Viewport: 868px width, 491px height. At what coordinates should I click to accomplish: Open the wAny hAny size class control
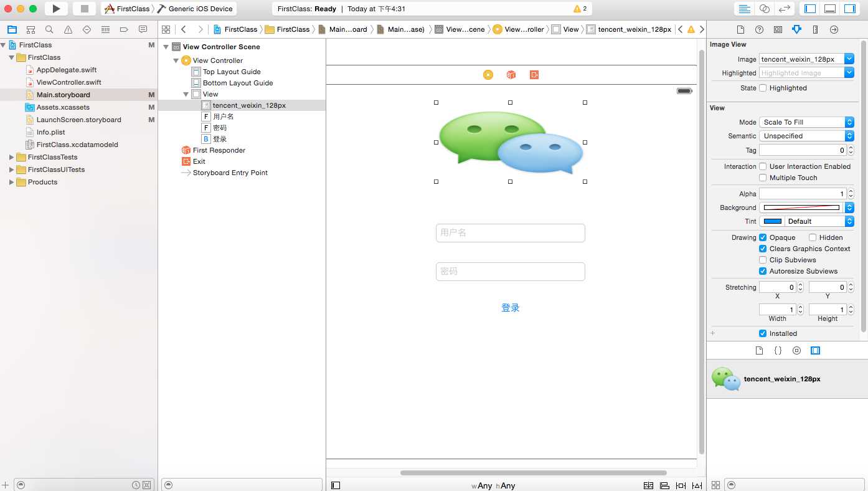[493, 486]
